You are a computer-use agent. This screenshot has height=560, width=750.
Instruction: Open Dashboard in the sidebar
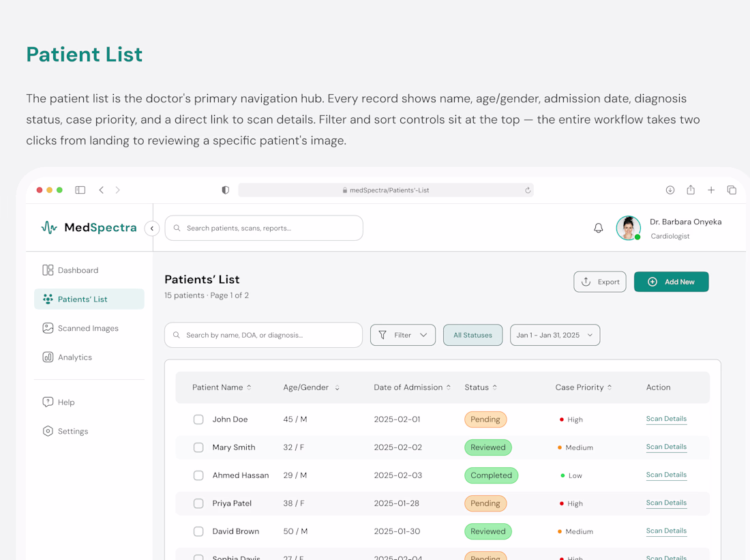89,270
